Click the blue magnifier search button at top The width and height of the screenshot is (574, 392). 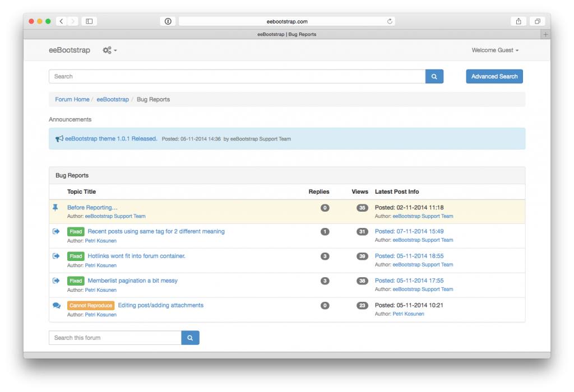point(434,76)
